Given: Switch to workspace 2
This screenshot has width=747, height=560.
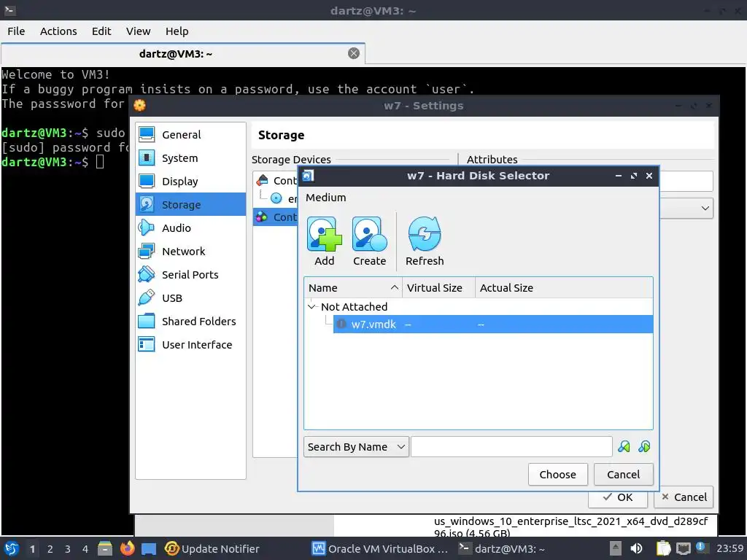Looking at the screenshot, I should [x=50, y=549].
